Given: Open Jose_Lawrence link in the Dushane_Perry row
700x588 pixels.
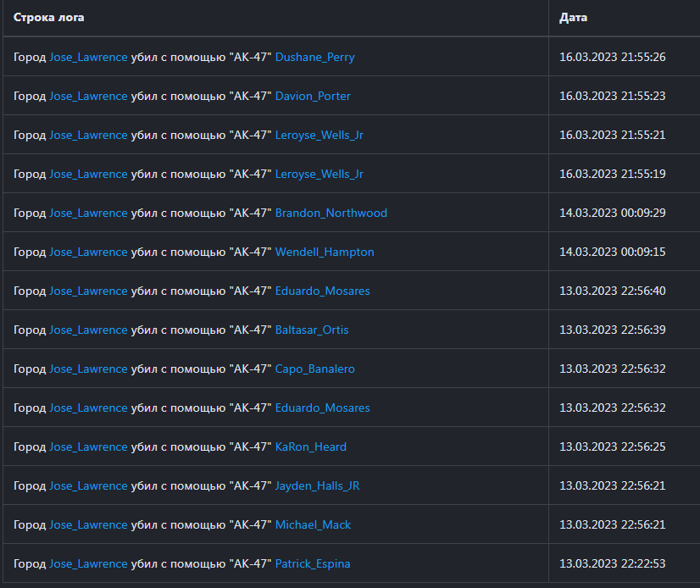Looking at the screenshot, I should coord(88,58).
